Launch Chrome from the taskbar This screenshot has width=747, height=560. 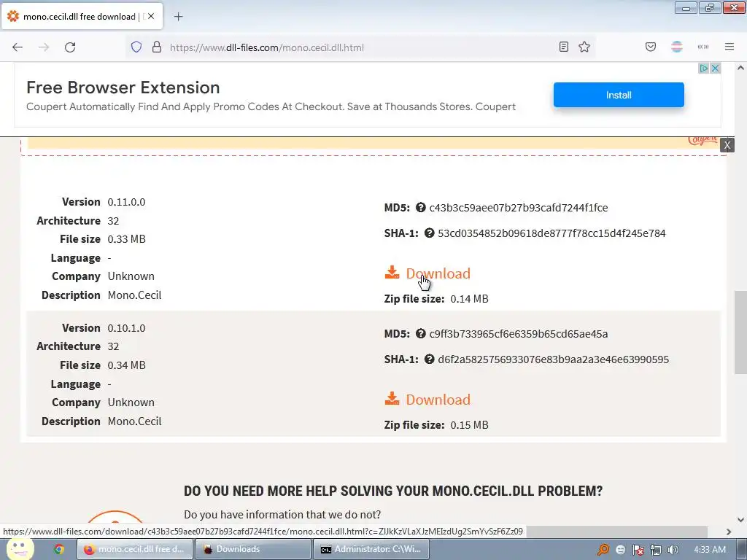59,549
